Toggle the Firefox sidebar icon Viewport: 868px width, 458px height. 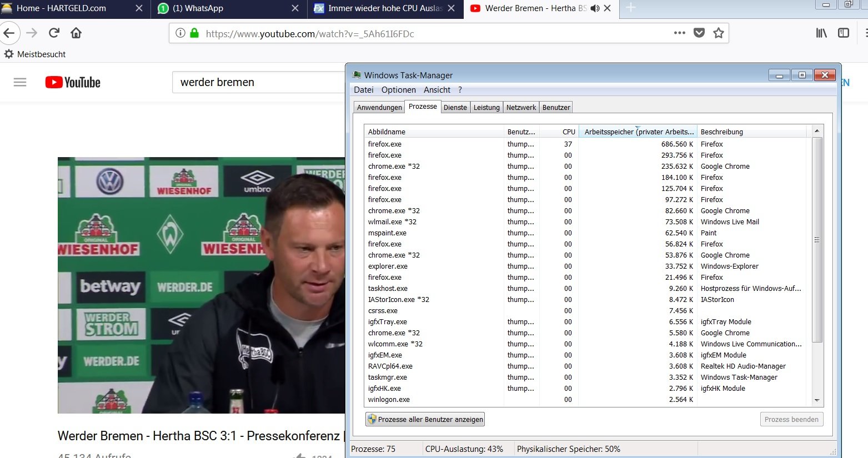[844, 33]
